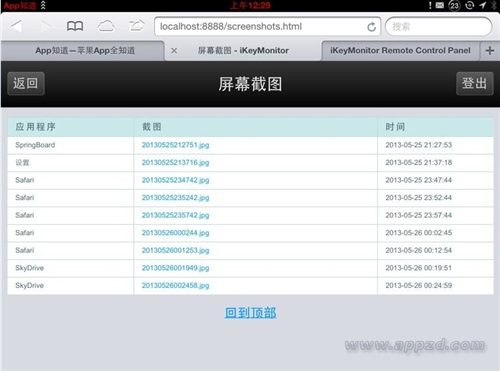This screenshot has width=500, height=371.
Task: Open iCloud tabs cloud icon
Action: click(106, 26)
